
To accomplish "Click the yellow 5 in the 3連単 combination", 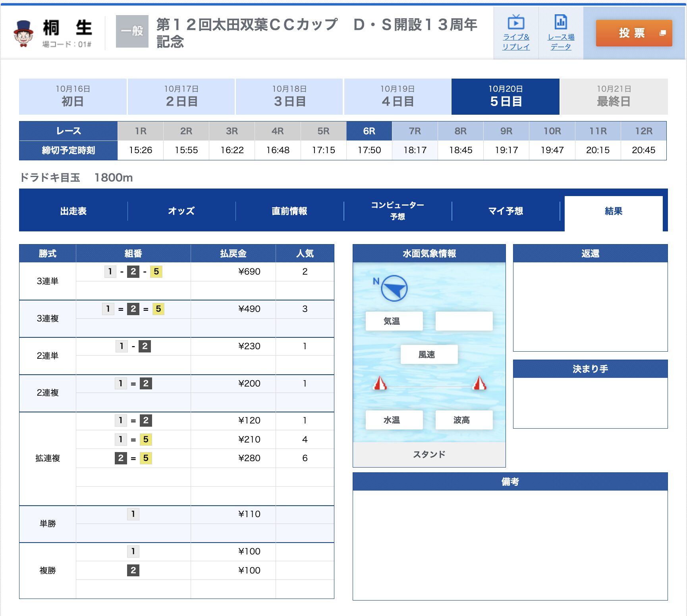I will click(x=156, y=271).
